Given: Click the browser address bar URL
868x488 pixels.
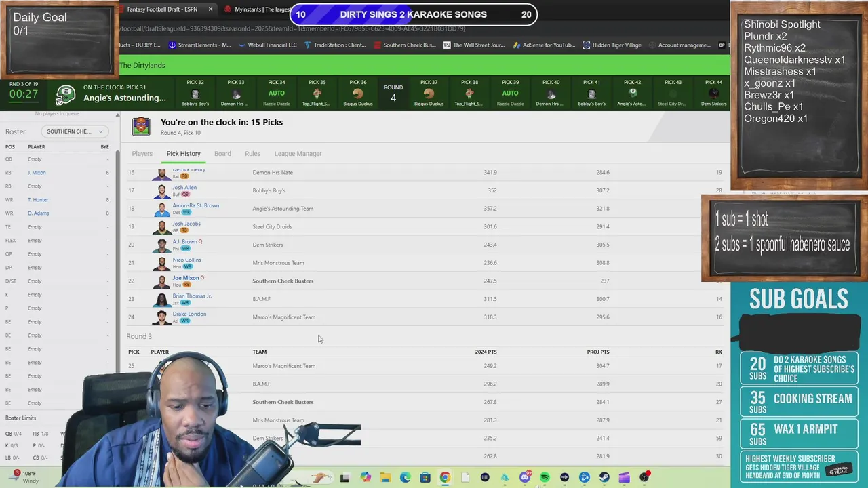Looking at the screenshot, I should click(292, 28).
